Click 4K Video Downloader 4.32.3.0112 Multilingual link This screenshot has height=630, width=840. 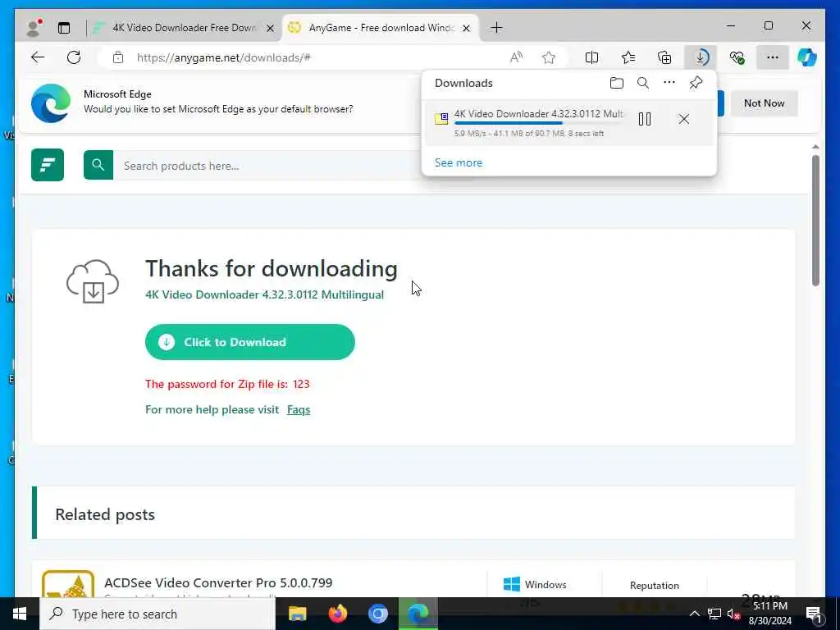[264, 294]
